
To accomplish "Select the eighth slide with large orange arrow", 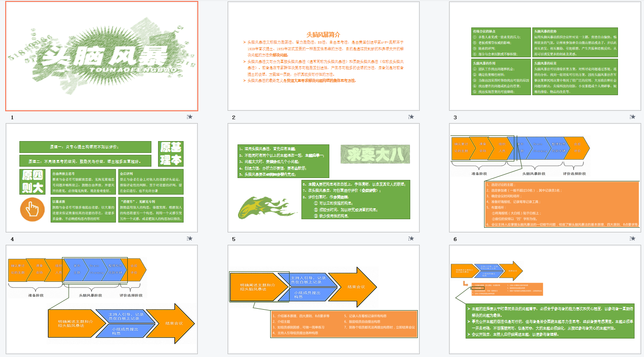I will 323,299.
